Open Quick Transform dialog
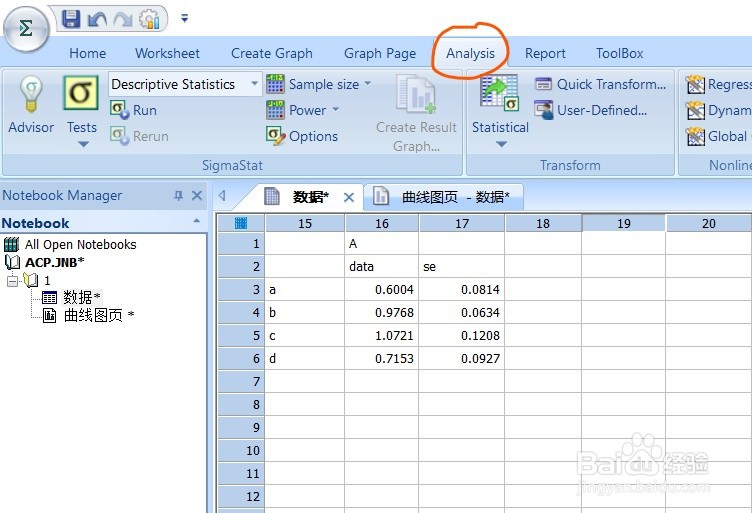752x513 pixels. coord(600,84)
